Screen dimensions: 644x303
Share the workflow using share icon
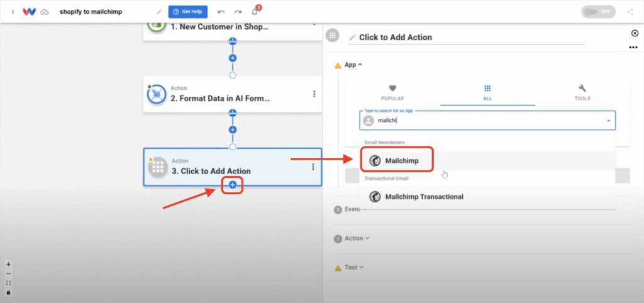[x=630, y=11]
